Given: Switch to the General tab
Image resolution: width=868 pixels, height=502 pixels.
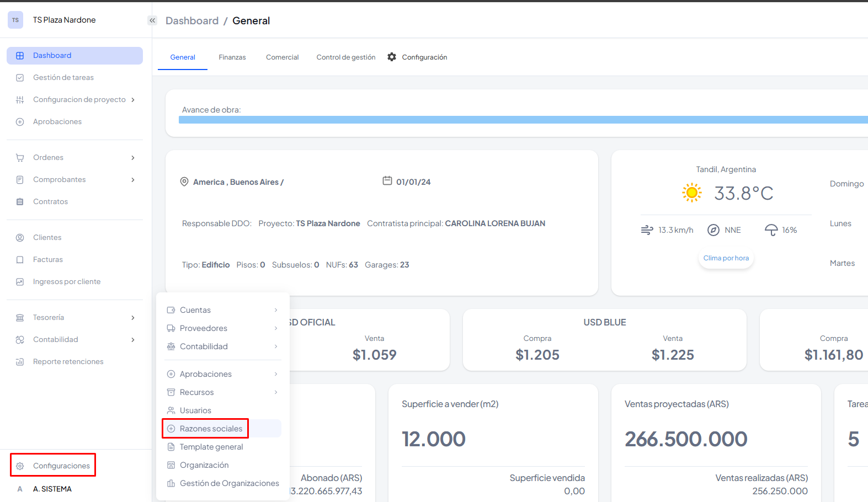Looking at the screenshot, I should (x=183, y=57).
